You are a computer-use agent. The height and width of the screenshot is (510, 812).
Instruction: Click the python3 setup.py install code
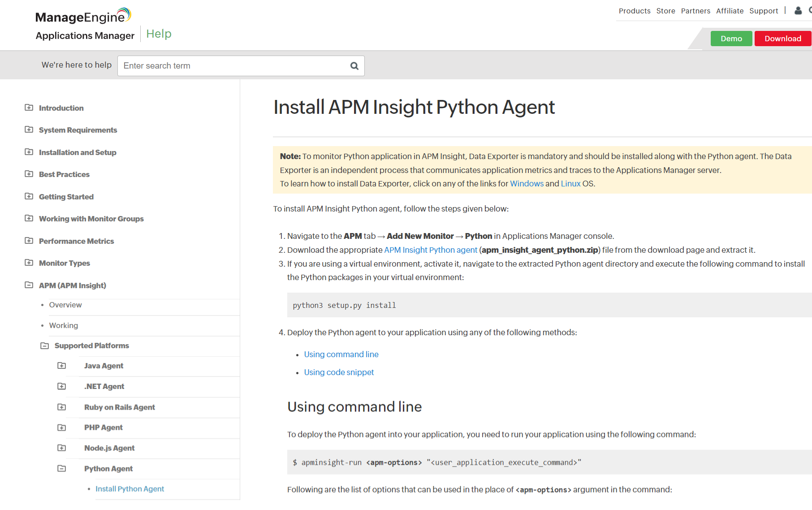pos(344,305)
